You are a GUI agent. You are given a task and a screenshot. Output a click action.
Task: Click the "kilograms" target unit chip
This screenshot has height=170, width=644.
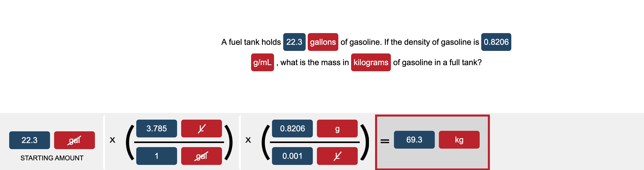click(x=370, y=63)
